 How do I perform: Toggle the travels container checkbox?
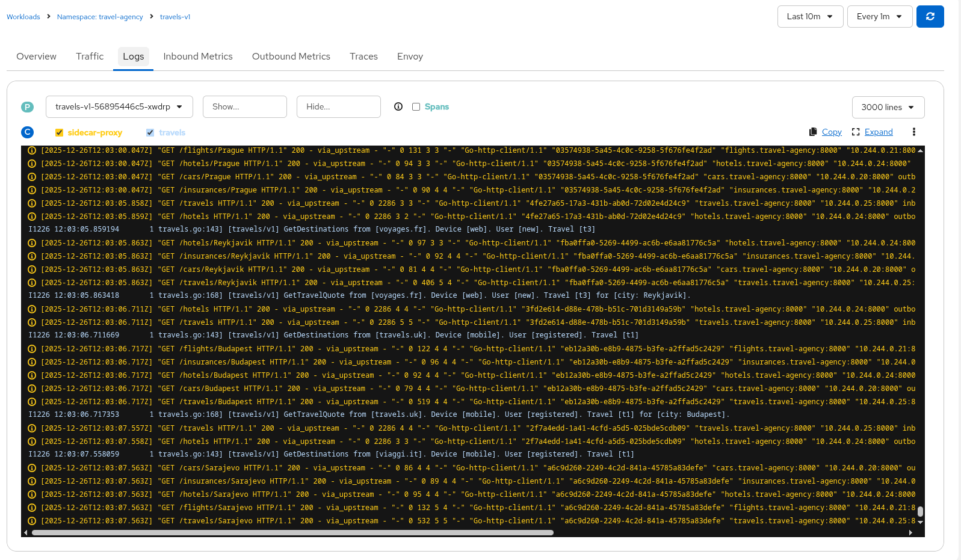click(150, 133)
